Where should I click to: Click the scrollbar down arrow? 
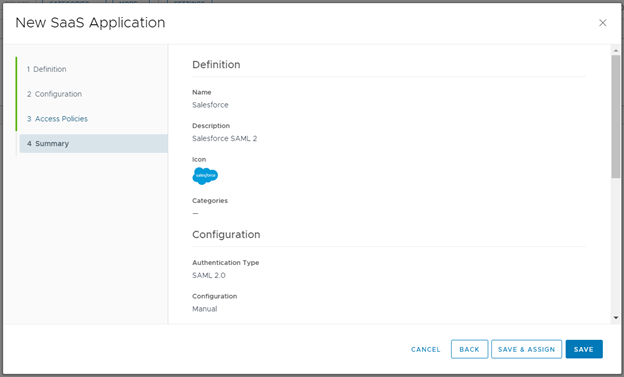pos(616,318)
